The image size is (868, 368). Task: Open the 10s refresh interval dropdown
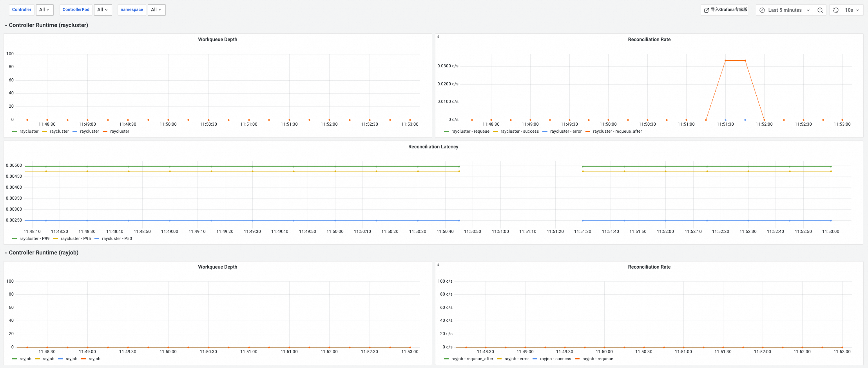coord(852,10)
